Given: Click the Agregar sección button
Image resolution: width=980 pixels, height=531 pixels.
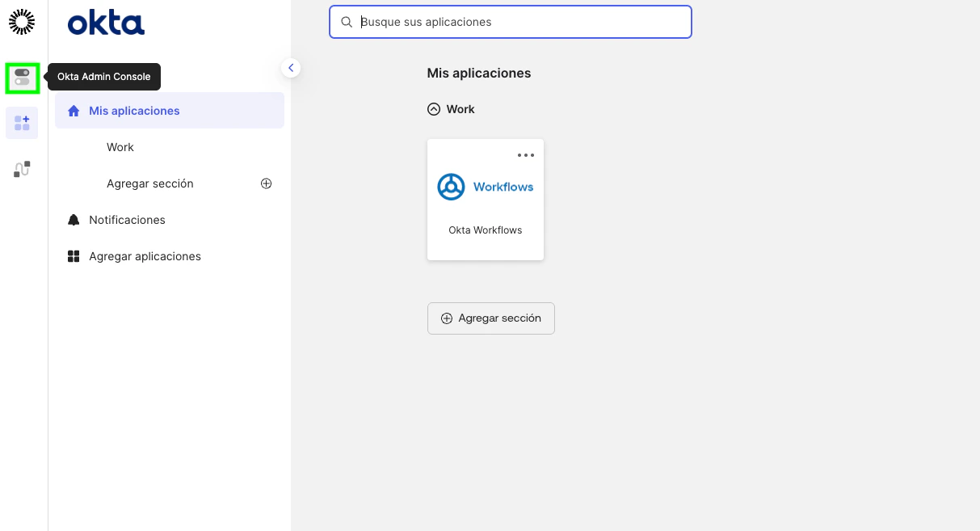Looking at the screenshot, I should click(491, 318).
